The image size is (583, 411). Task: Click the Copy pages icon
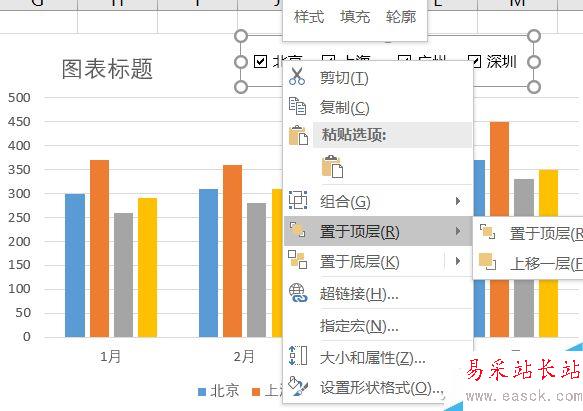[297, 106]
